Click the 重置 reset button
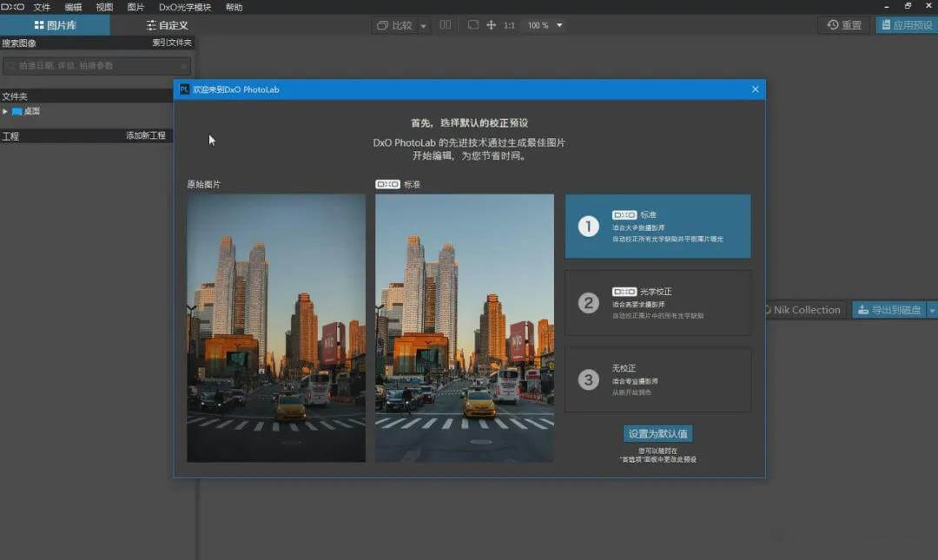The width and height of the screenshot is (938, 560). point(844,25)
